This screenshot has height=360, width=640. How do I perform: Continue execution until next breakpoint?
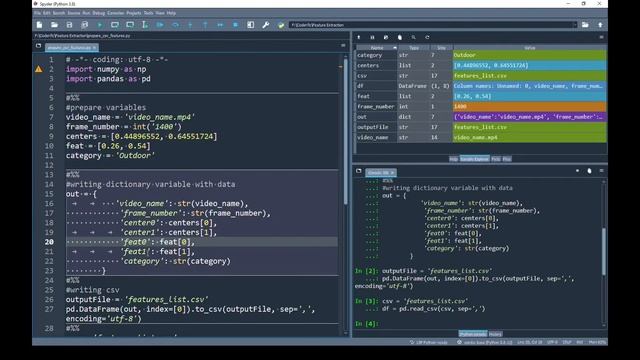pos(220,25)
